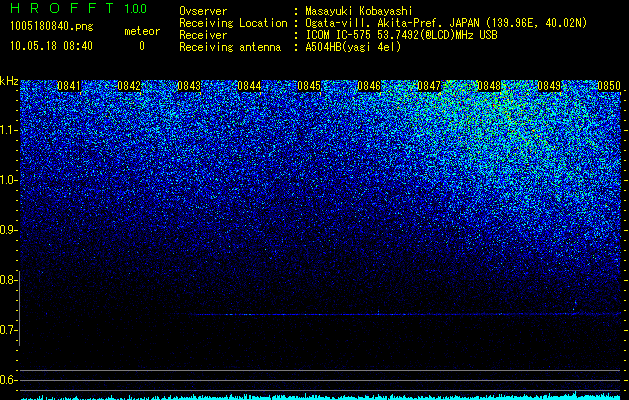Screen dimensions: 629x400
Task: Click the 0.6 frequency axis label
Action: click(8, 380)
